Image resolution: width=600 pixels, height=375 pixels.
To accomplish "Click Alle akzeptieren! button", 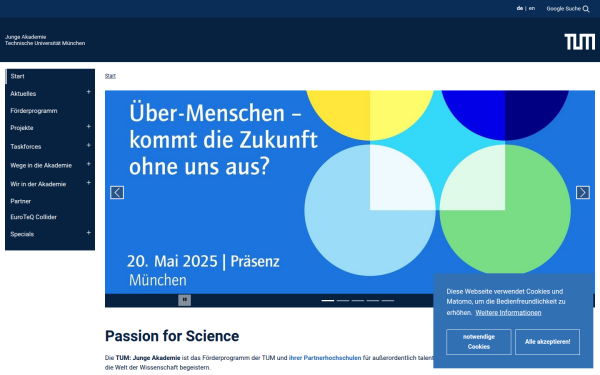I will click(547, 342).
